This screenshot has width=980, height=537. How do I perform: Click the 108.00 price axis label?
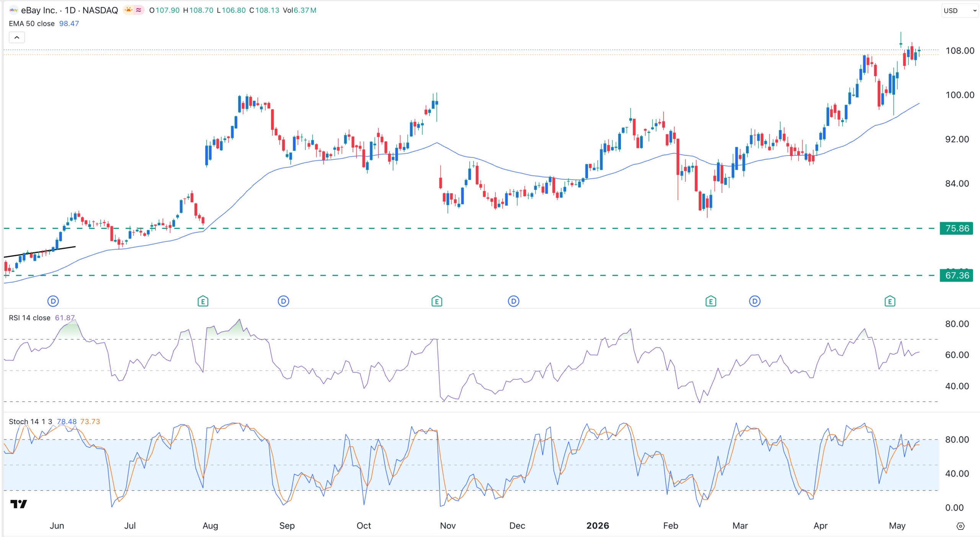(960, 51)
